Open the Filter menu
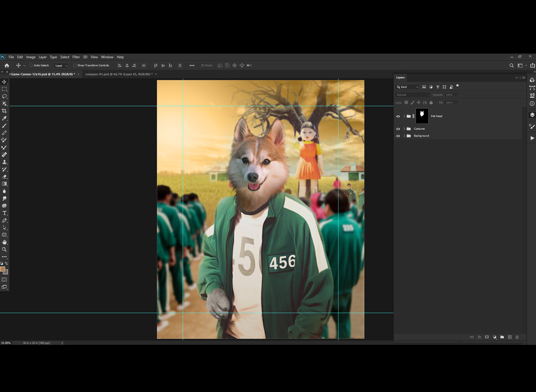Viewport: 536px width, 392px height. [x=76, y=57]
